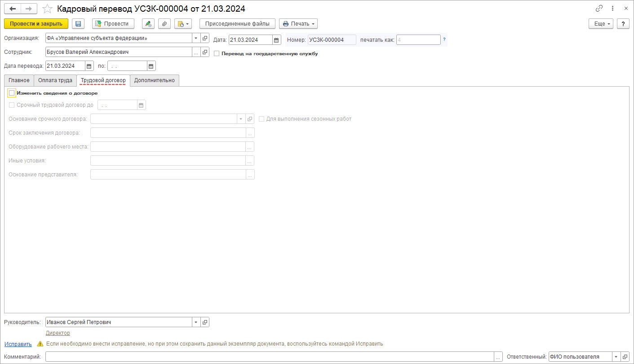
Task: Expand 'Основание срочного договора' dropdown
Action: [x=241, y=119]
